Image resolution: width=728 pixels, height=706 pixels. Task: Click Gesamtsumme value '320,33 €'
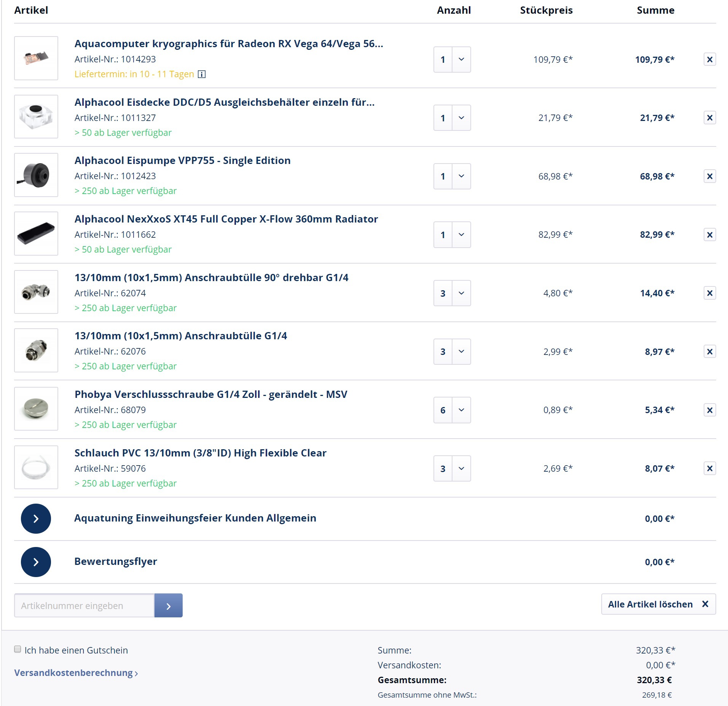[x=655, y=680]
